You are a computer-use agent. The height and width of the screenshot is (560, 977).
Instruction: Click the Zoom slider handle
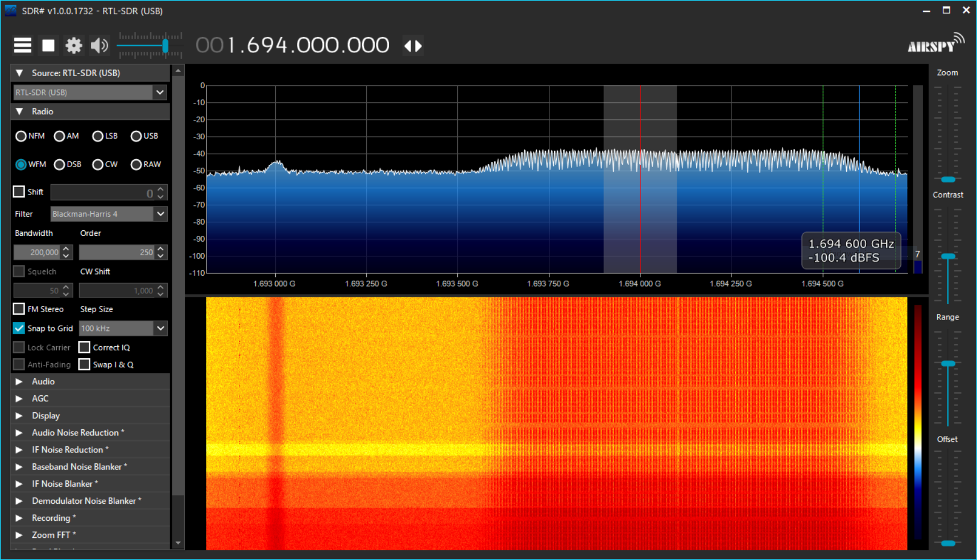[948, 180]
